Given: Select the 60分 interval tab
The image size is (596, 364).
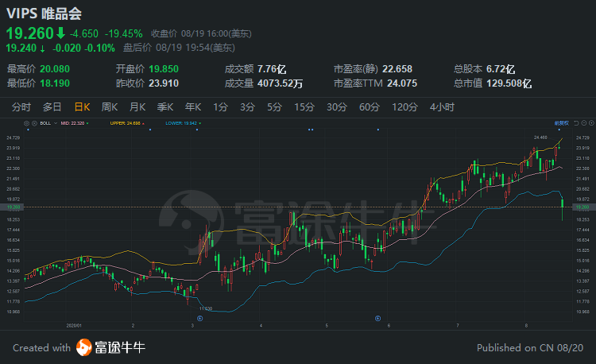Looking at the screenshot, I should (369, 107).
